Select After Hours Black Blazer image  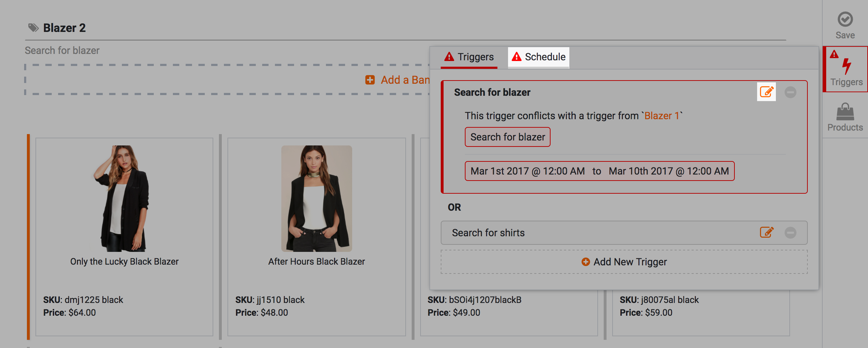point(316,198)
